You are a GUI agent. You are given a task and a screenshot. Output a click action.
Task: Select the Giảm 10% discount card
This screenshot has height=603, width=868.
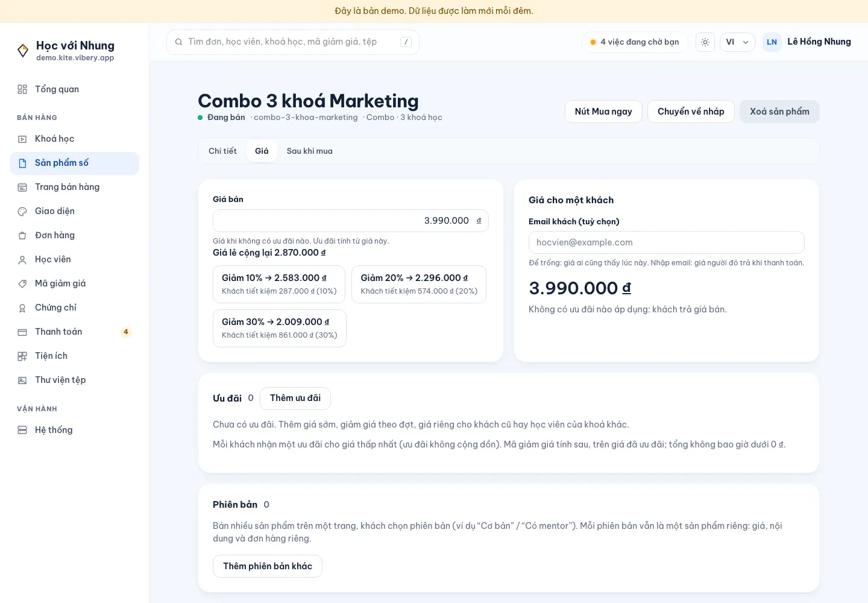pyautogui.click(x=279, y=284)
